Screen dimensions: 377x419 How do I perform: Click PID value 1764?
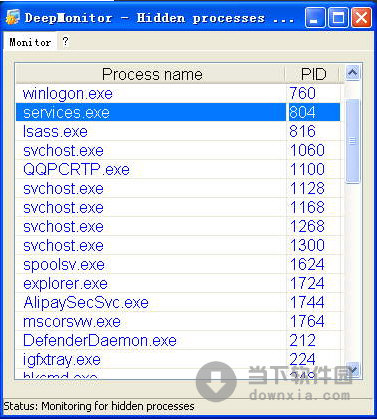(x=307, y=321)
